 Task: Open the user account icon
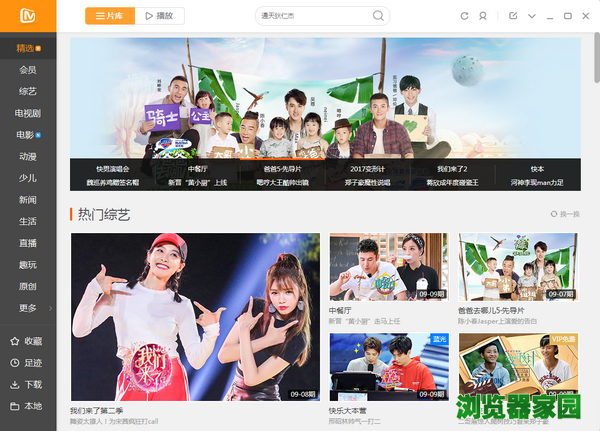click(483, 16)
